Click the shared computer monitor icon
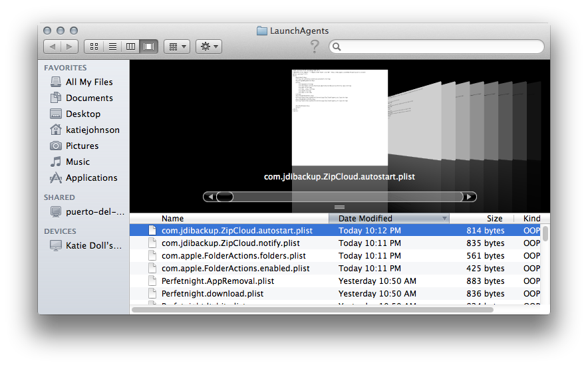Image resolution: width=588 pixels, height=367 pixels. (56, 212)
